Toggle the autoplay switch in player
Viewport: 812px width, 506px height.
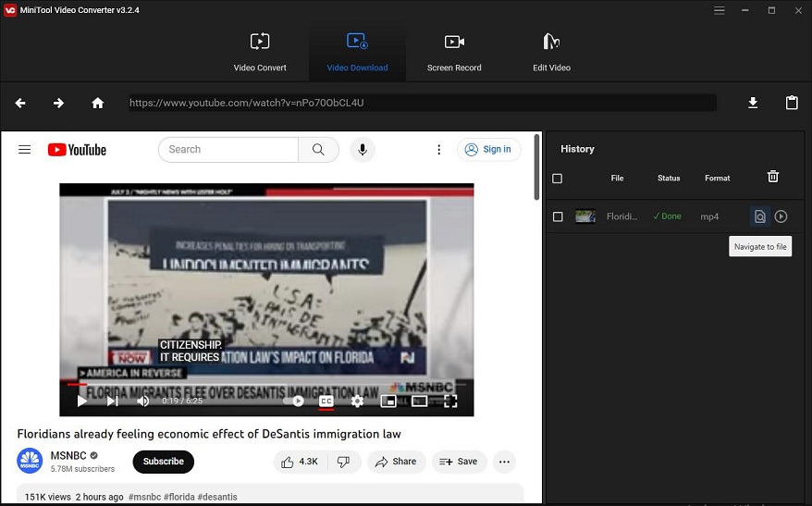click(294, 401)
